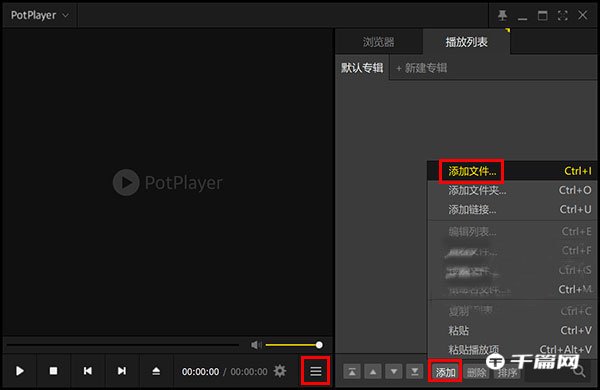Click the 排序 button
This screenshot has height=390, width=600.
coord(507,372)
